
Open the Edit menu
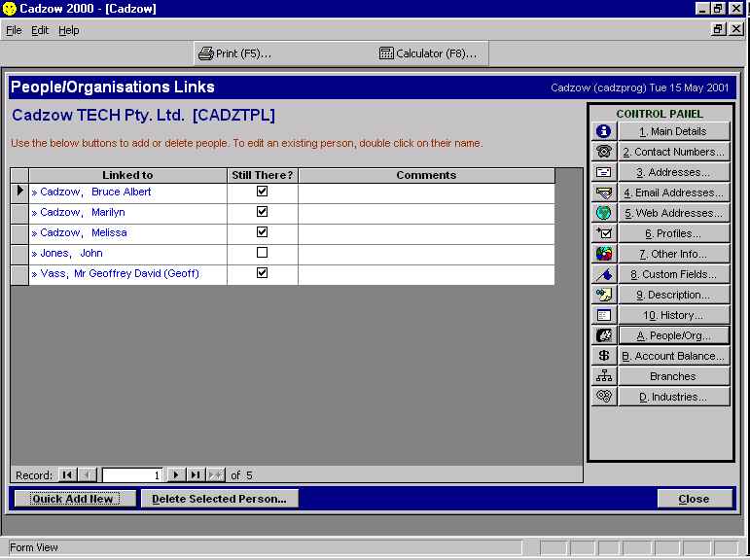[x=40, y=30]
